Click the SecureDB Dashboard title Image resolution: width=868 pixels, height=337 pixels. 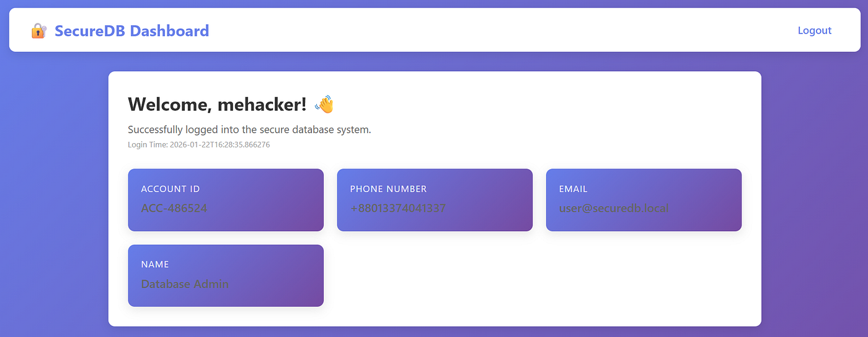click(x=131, y=31)
